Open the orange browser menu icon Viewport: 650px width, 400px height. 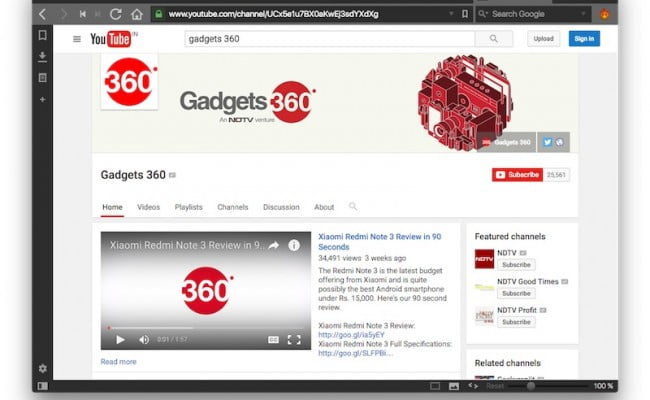point(604,15)
